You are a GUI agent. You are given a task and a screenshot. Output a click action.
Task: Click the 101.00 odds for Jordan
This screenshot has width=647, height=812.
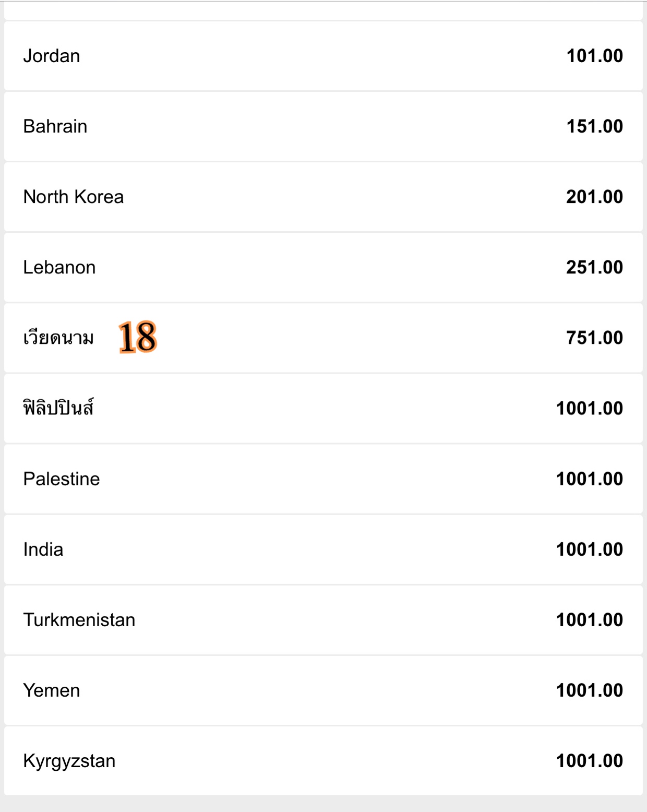[x=595, y=56]
